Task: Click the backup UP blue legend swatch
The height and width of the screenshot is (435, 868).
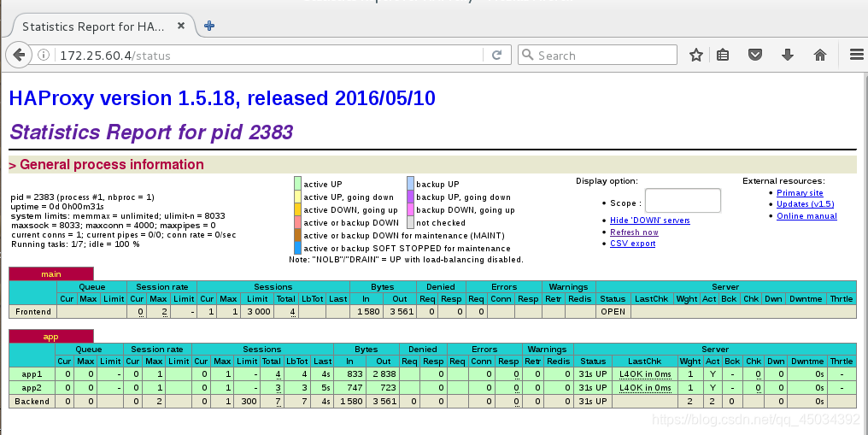Action: point(410,183)
